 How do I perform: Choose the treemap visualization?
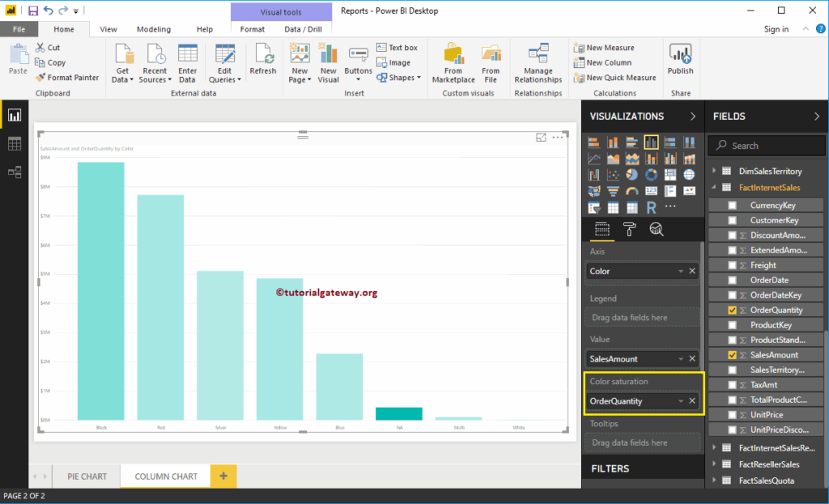tap(670, 175)
